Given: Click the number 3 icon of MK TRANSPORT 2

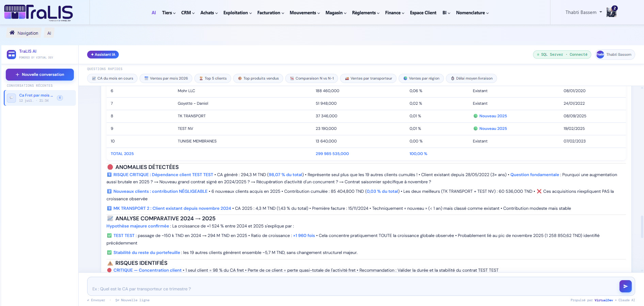Looking at the screenshot, I should [109, 208].
